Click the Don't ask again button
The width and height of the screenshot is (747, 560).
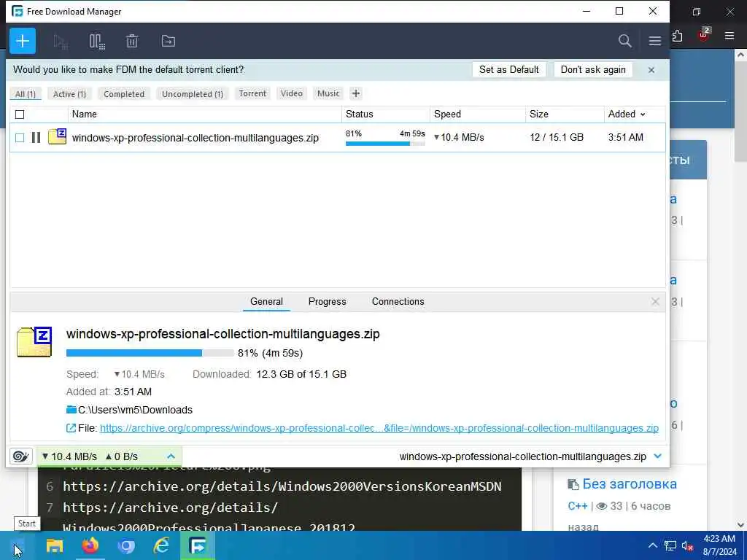coord(593,69)
